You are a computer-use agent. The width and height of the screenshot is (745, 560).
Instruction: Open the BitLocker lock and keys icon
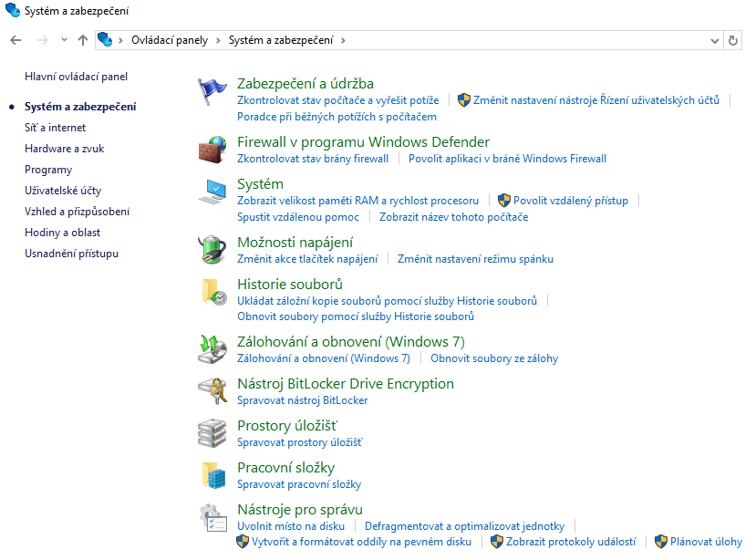pos(212,390)
